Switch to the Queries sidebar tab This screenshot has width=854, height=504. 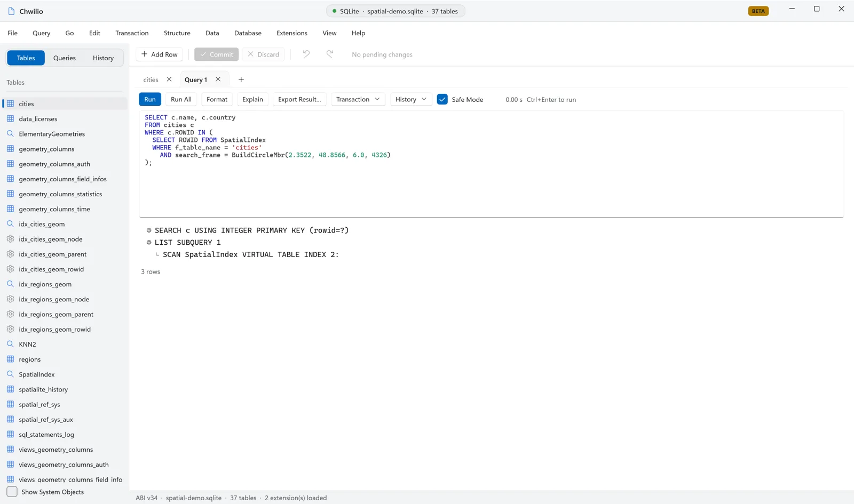pyautogui.click(x=65, y=58)
